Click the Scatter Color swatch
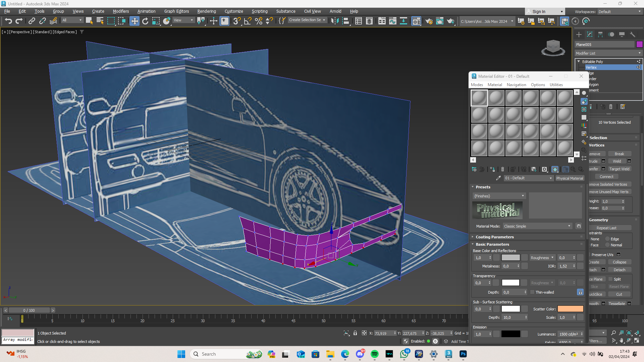The height and width of the screenshot is (362, 644). 570,309
